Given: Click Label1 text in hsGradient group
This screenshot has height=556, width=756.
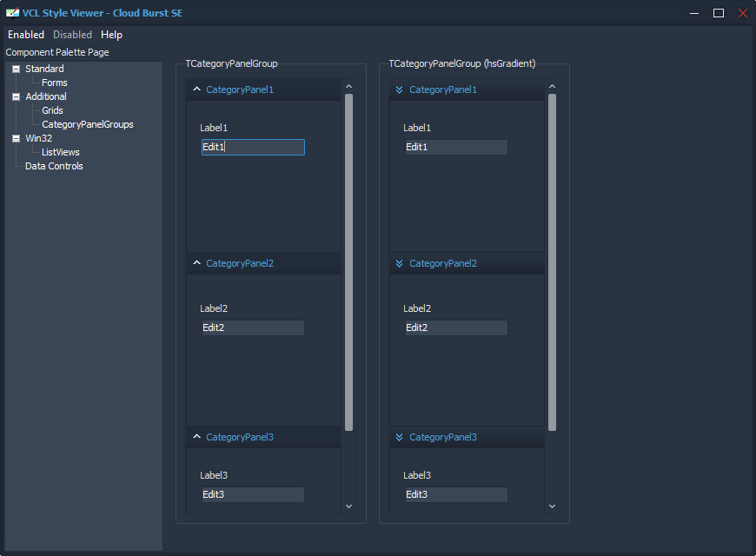Looking at the screenshot, I should click(x=417, y=128).
